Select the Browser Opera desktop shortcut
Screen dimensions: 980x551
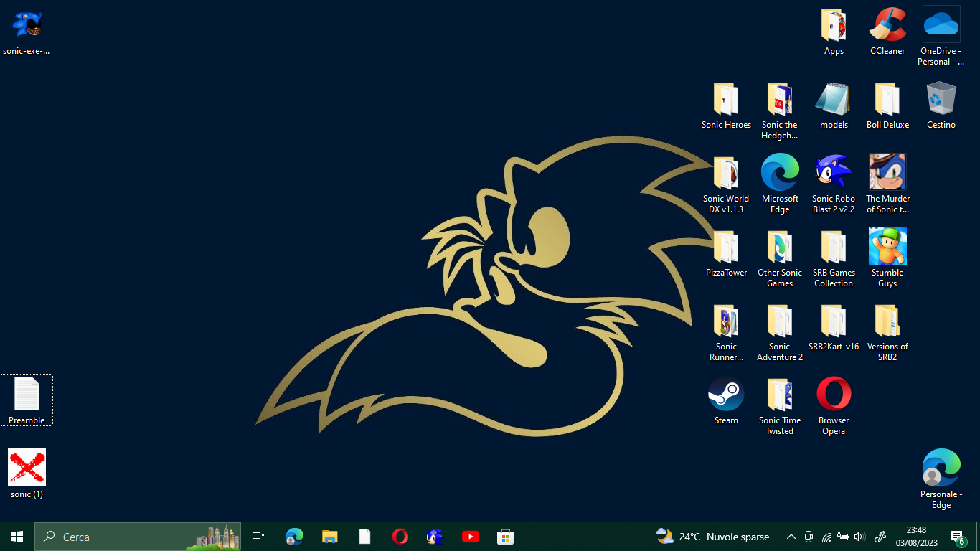tap(834, 407)
